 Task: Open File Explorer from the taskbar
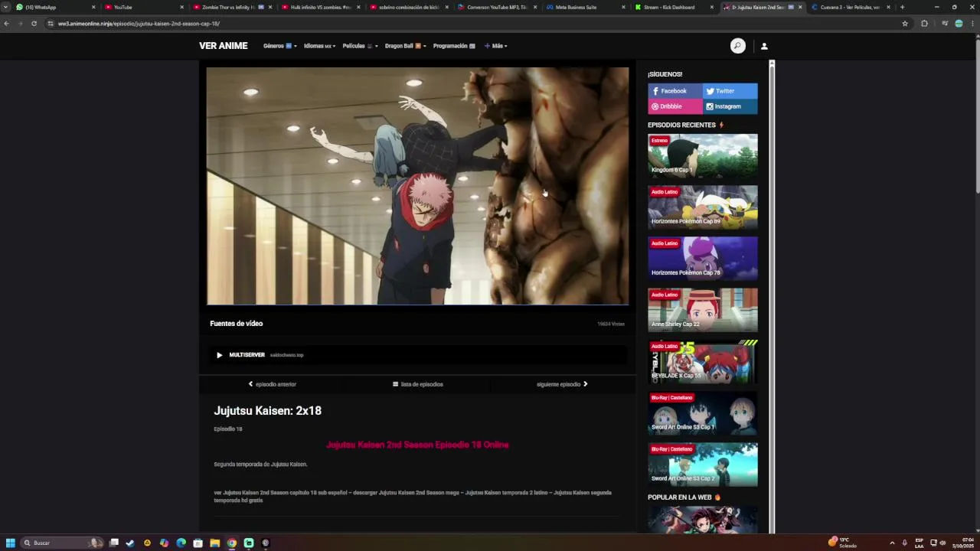click(214, 543)
